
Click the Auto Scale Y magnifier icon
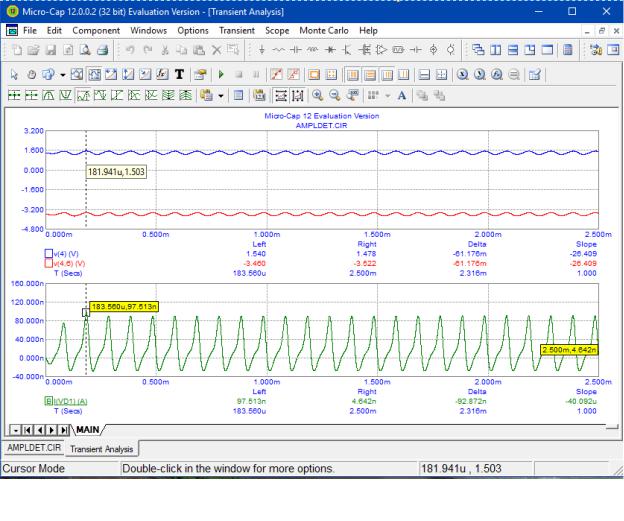(x=480, y=74)
